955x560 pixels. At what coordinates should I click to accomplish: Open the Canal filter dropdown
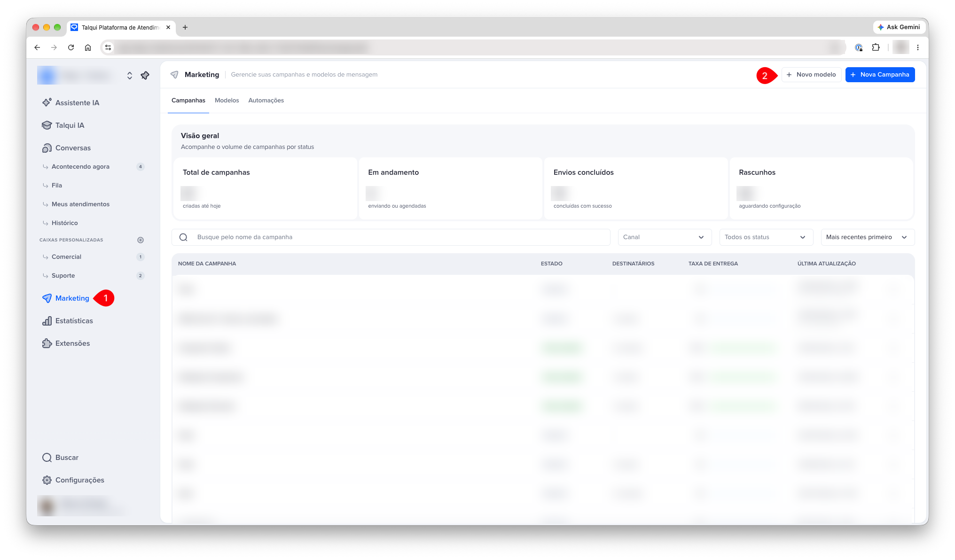(665, 237)
